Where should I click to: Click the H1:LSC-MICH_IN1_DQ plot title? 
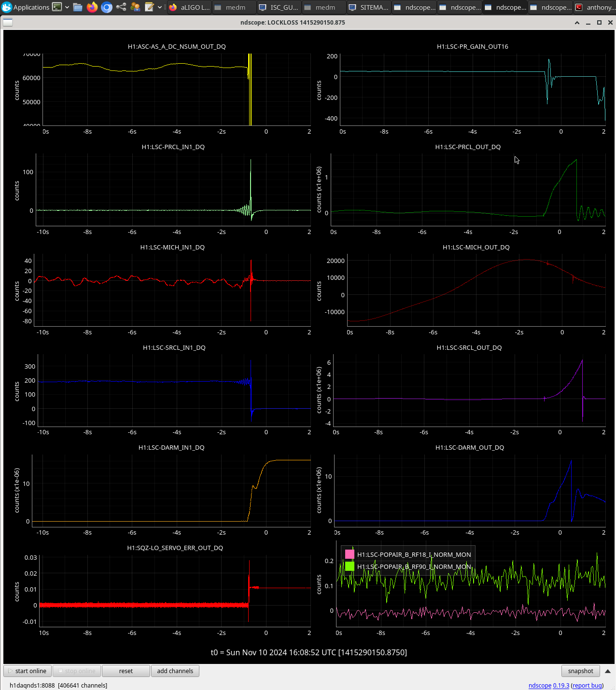tap(172, 247)
